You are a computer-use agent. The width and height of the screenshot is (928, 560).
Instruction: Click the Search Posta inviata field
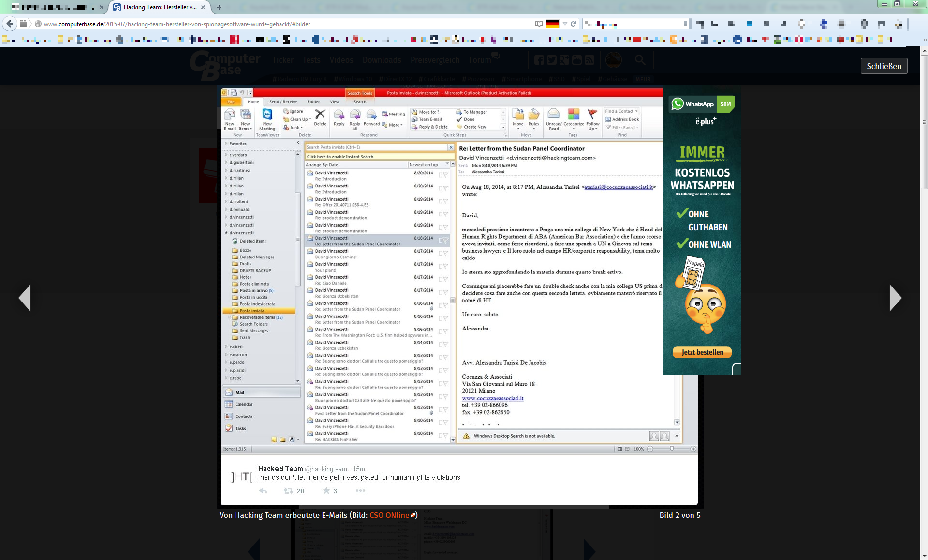click(377, 147)
